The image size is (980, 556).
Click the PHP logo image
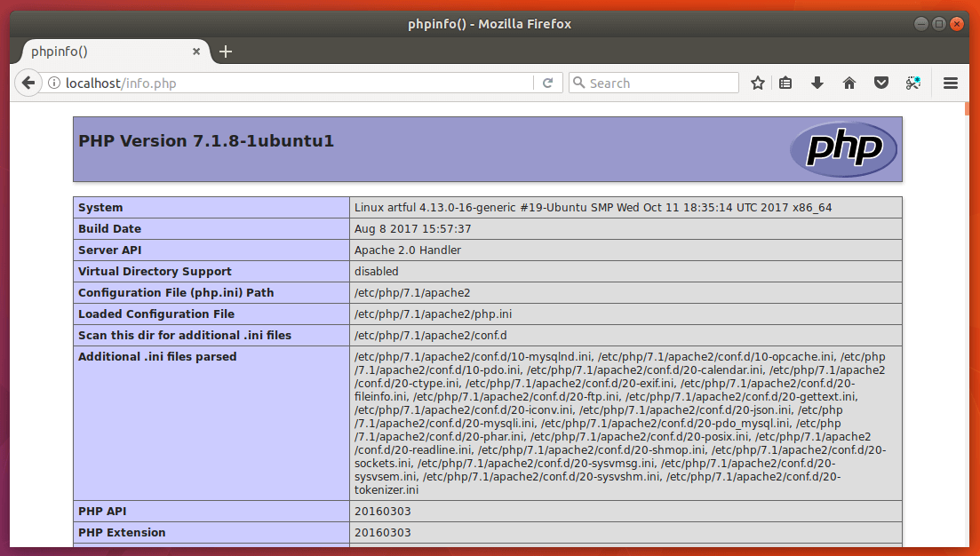(843, 148)
